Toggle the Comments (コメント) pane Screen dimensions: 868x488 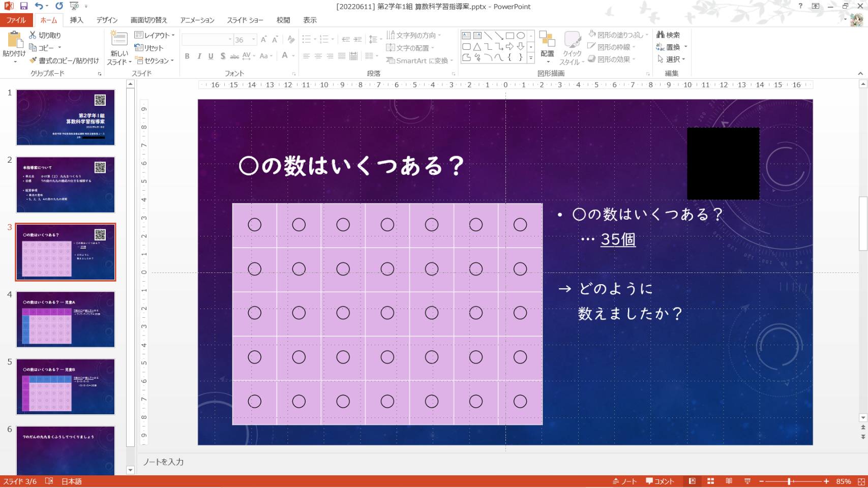pyautogui.click(x=660, y=481)
